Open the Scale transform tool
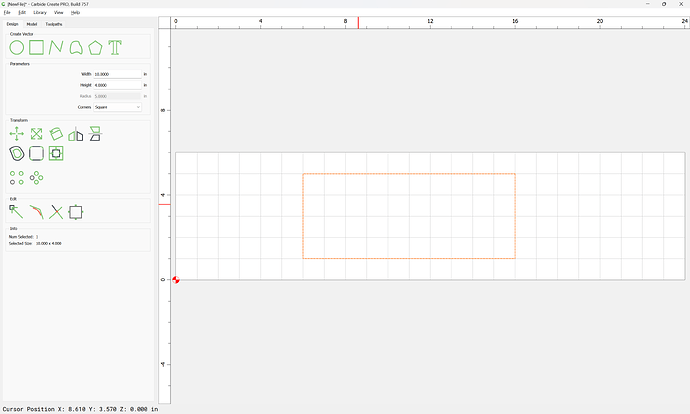Image resolution: width=690 pixels, height=414 pixels. [36, 134]
